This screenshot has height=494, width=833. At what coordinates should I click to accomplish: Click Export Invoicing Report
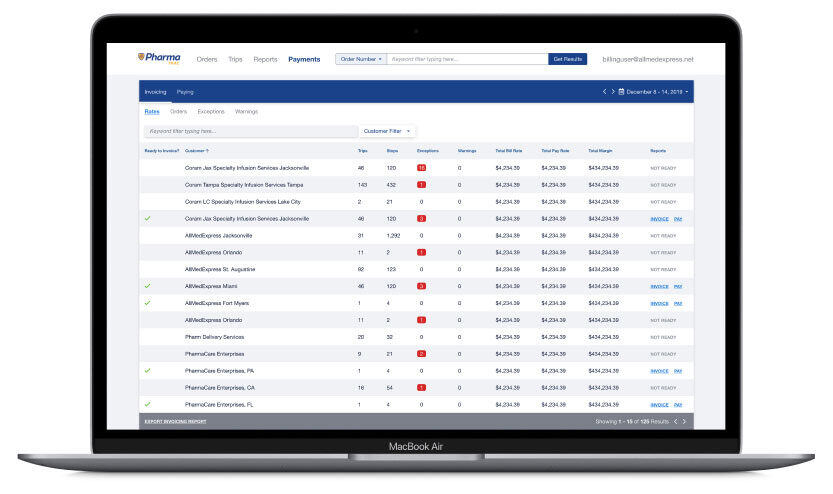click(175, 421)
